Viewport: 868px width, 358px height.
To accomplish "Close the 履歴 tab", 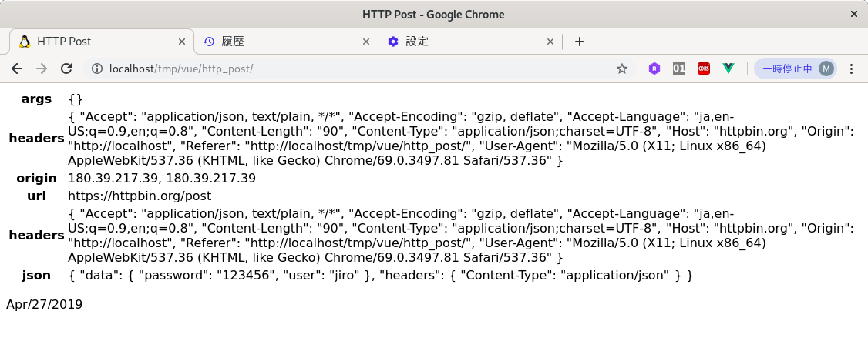I will 366,42.
